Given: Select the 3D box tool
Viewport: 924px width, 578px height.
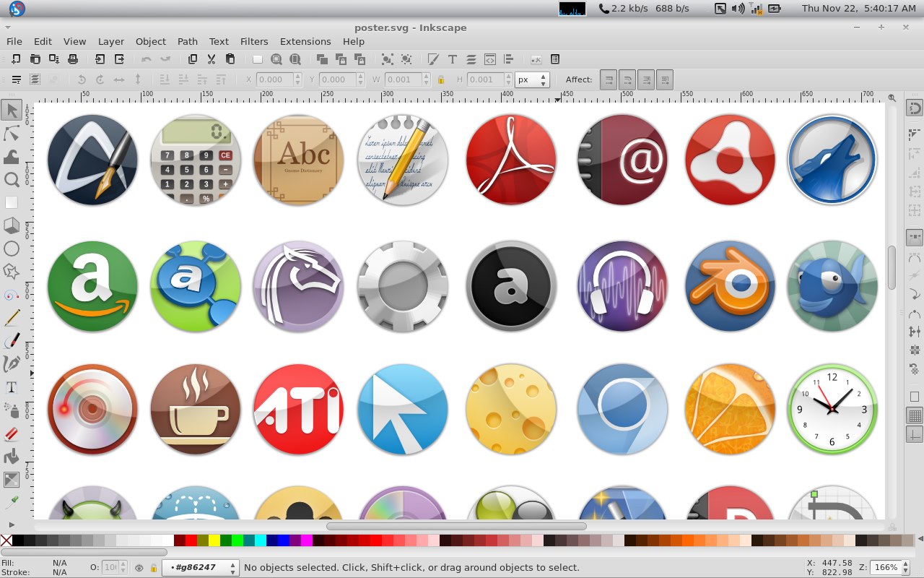Looking at the screenshot, I should point(12,225).
